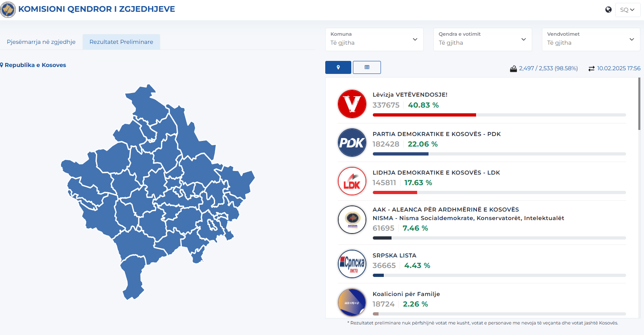The width and height of the screenshot is (644, 335).
Task: Select the PDK party logo
Action: [x=352, y=143]
